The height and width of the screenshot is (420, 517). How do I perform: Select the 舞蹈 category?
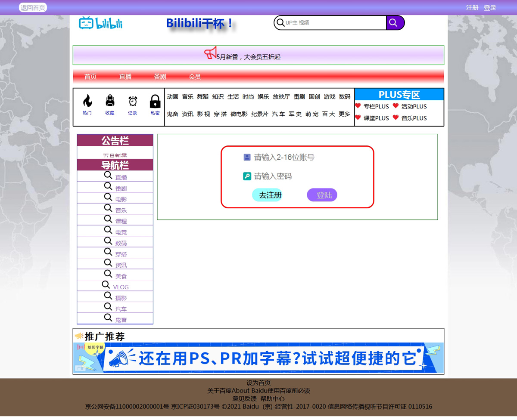(x=202, y=97)
